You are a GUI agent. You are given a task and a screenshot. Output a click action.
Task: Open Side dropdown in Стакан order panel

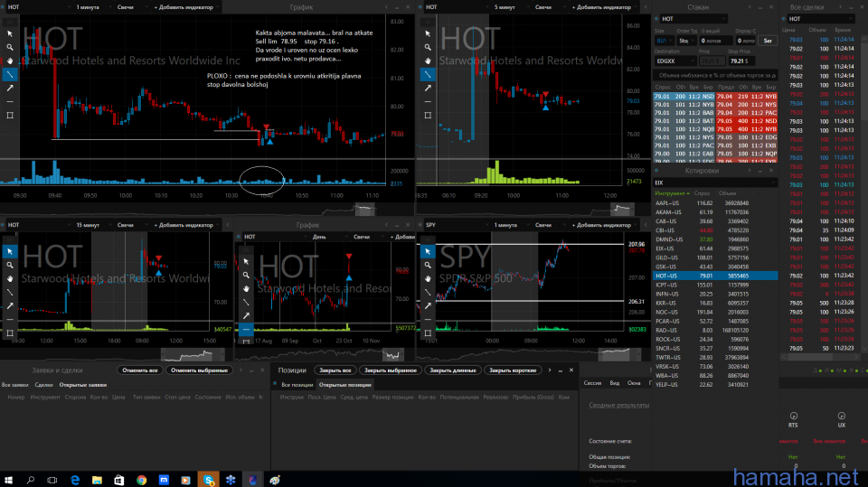[x=663, y=41]
